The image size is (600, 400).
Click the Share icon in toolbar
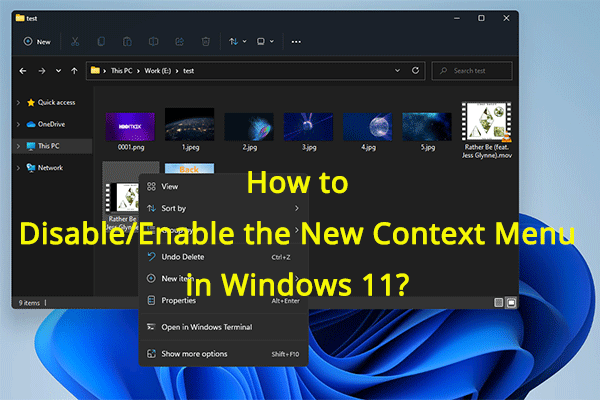tap(179, 42)
